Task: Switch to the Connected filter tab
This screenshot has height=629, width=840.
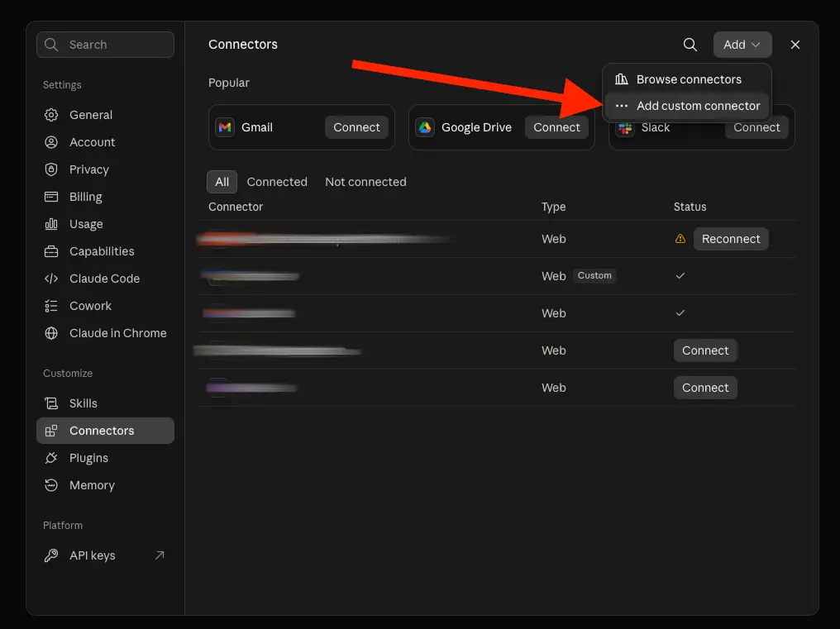Action: (x=277, y=182)
